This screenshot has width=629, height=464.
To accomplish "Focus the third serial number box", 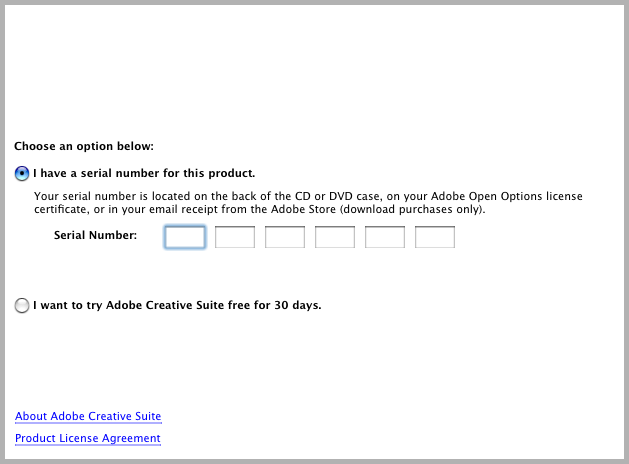I will [285, 237].
